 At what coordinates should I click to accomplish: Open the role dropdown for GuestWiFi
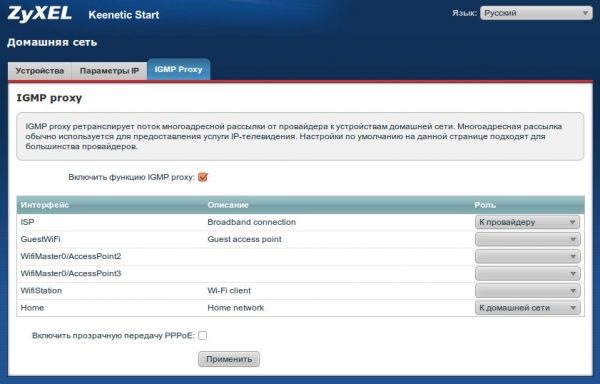(x=527, y=239)
